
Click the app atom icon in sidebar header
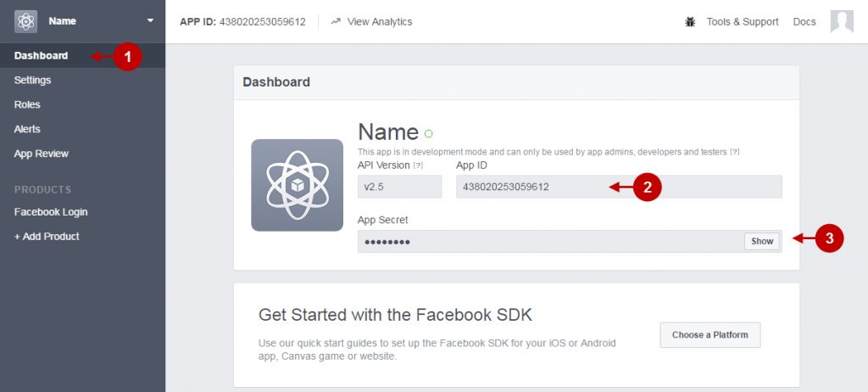[25, 21]
